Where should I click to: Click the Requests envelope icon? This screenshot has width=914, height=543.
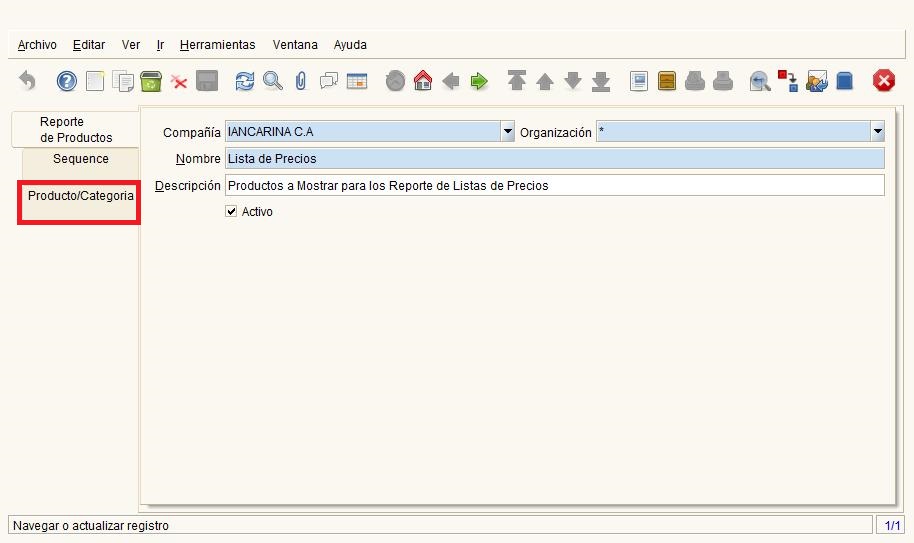pyautogui.click(x=817, y=81)
